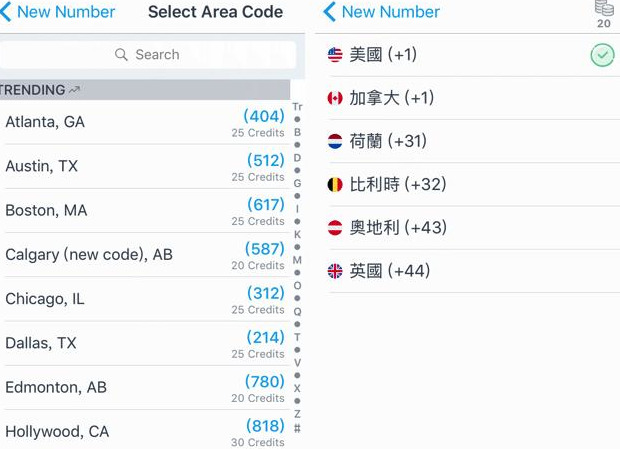Viewport: 620px width, 449px height.
Task: Go back via right New Number chevron
Action: [329, 13]
